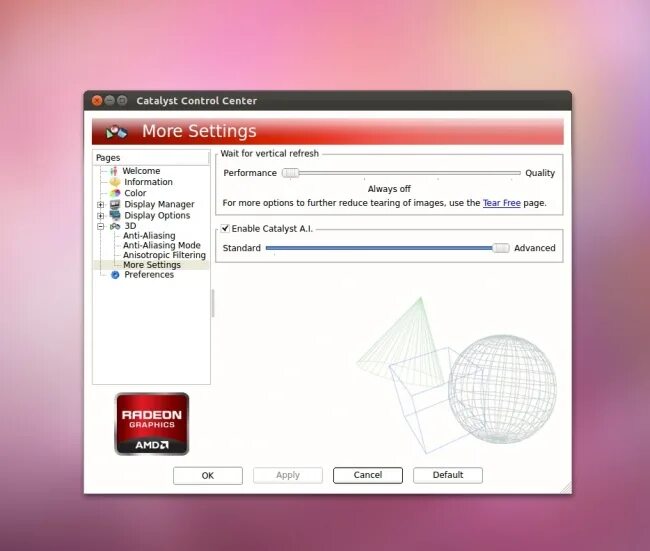Screen dimensions: 650x551
Task: Click the 3D glasses icon
Action: coord(115,226)
